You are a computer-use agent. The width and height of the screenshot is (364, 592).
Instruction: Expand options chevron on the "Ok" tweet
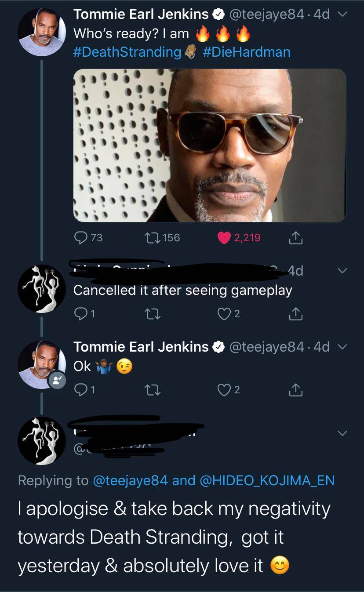(x=342, y=347)
